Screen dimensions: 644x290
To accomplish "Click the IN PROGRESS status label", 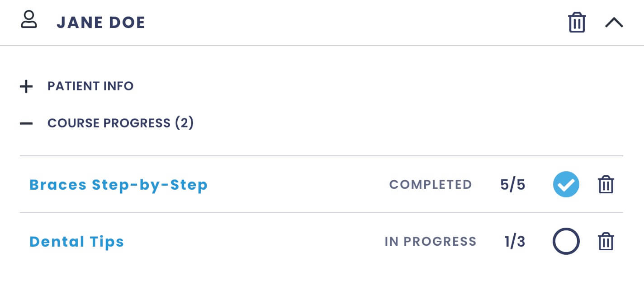I will click(431, 242).
